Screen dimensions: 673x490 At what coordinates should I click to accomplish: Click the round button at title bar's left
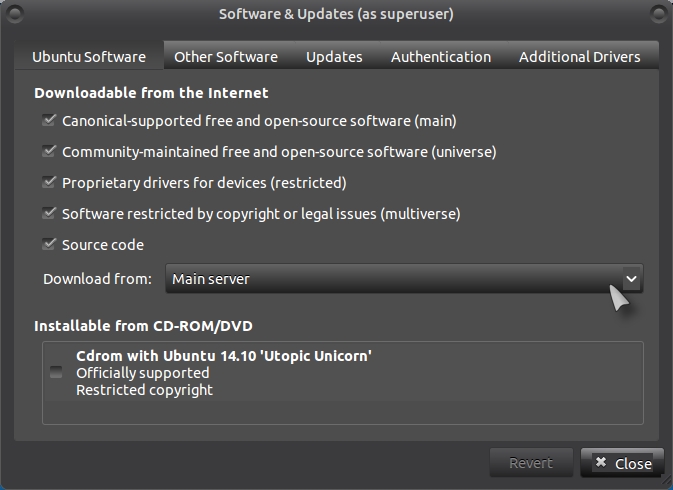coord(17,14)
